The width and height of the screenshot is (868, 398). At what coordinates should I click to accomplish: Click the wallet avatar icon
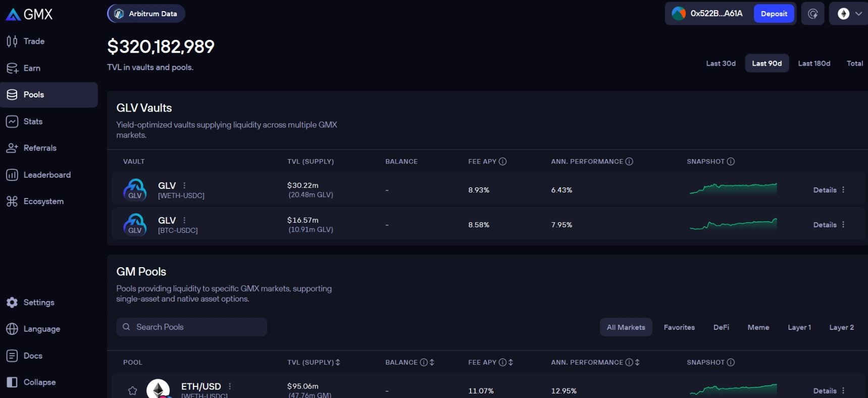coord(679,14)
